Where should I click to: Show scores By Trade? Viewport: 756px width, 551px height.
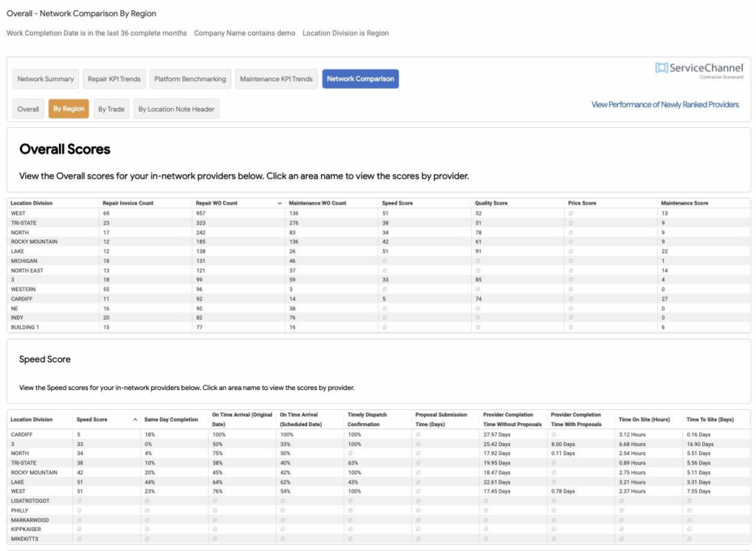click(111, 109)
